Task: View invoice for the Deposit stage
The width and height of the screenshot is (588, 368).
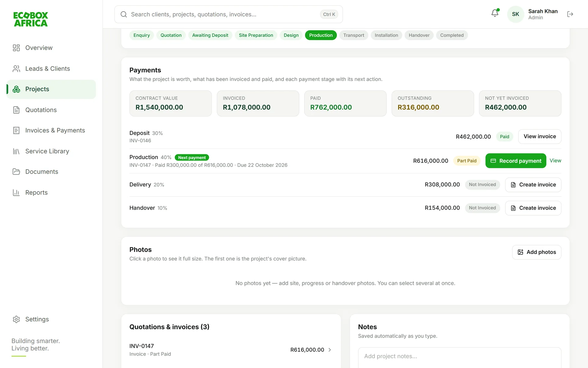Action: [x=540, y=136]
